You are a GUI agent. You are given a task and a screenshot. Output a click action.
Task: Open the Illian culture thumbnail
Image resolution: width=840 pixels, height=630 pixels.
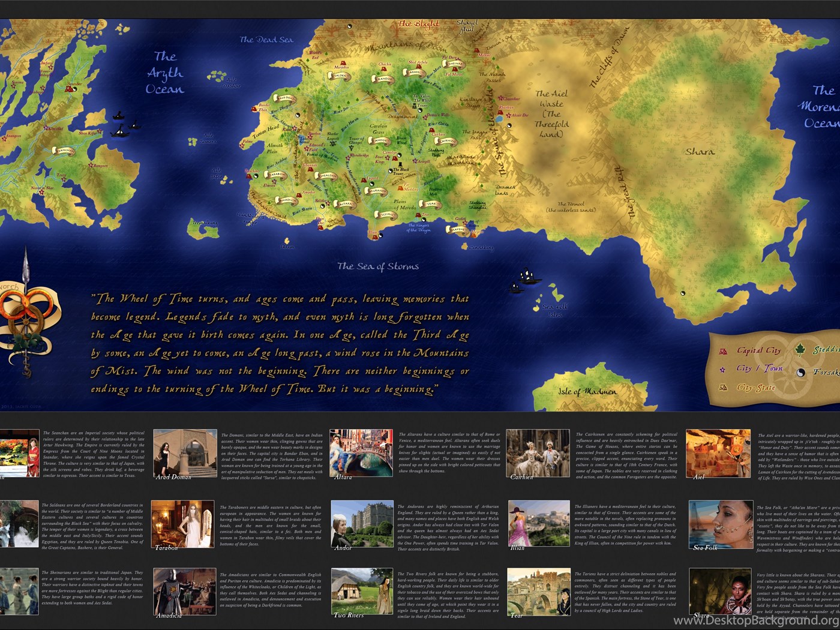pos(539,524)
